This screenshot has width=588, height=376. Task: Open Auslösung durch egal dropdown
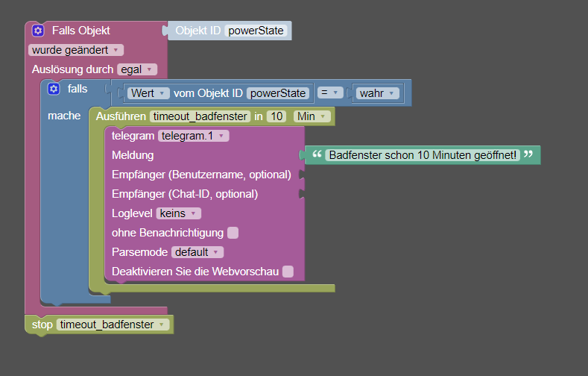click(x=137, y=69)
